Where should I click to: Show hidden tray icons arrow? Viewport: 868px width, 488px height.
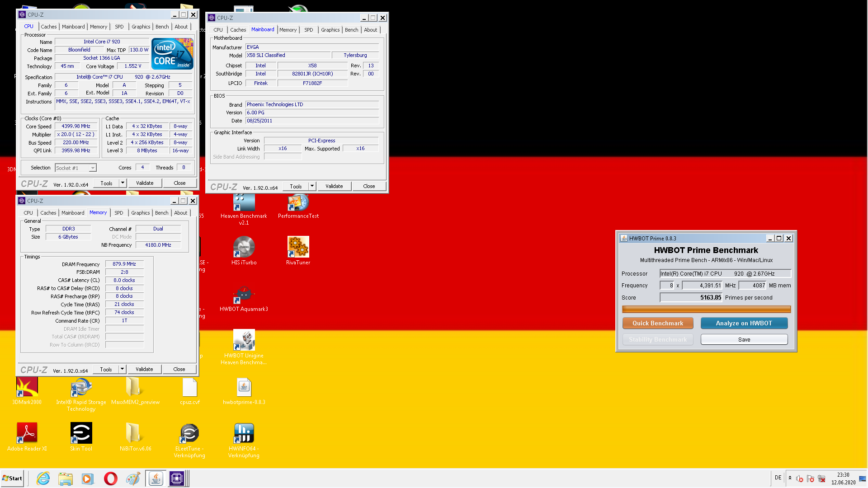(790, 478)
